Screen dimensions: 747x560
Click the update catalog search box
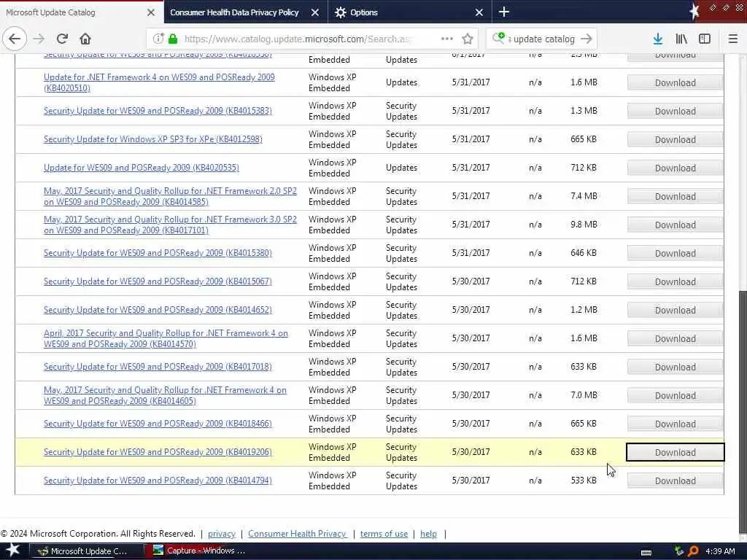(543, 39)
